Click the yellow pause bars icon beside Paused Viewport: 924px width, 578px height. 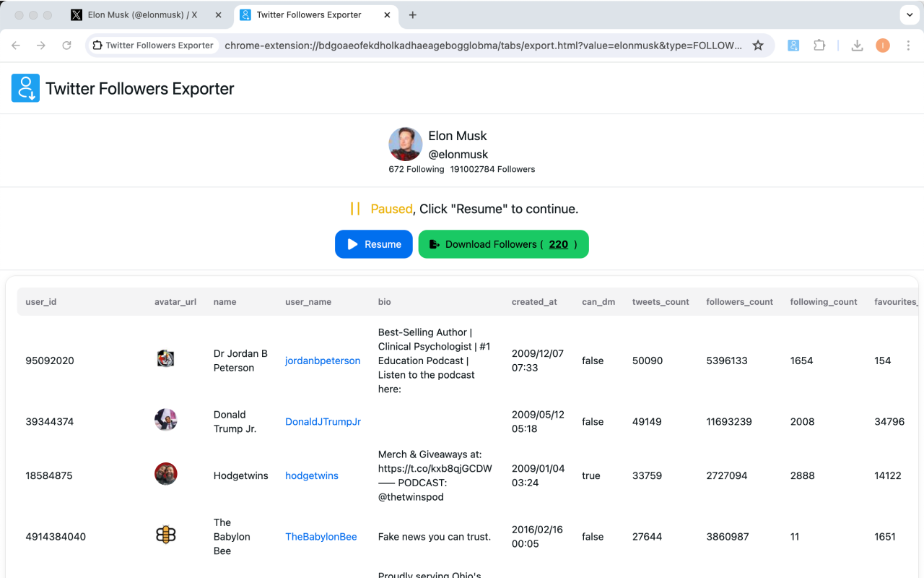click(355, 208)
